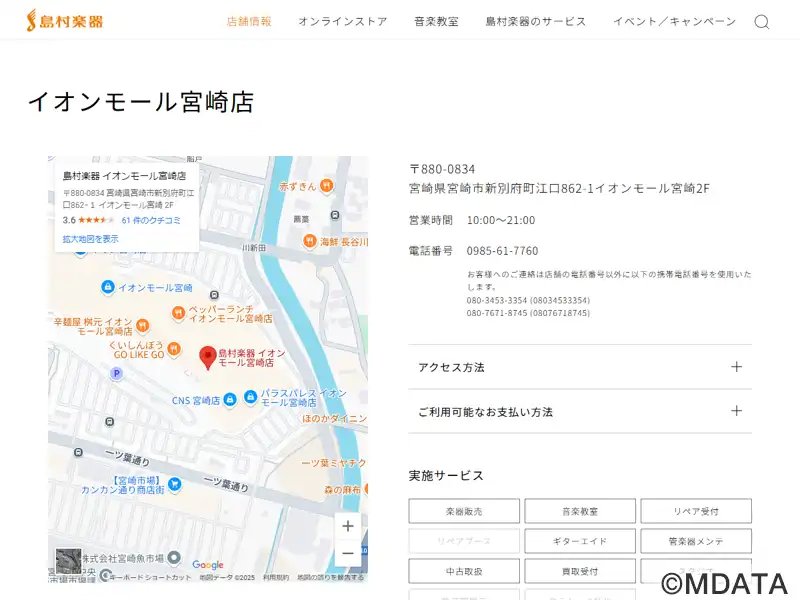Click the 株式会社宮崎魚市場 map pin
Screen dimensions: 800x600
point(174,558)
